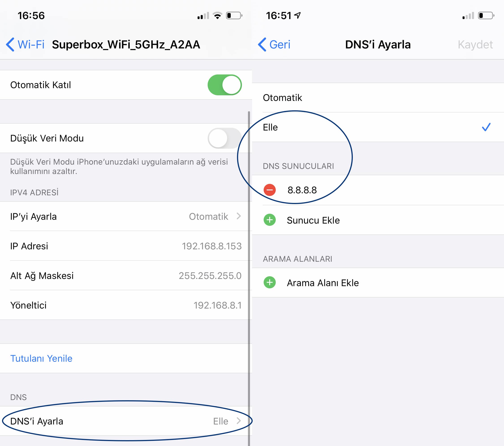This screenshot has width=504, height=446.
Task: Tap the Wi-Fi signal status icon
Action: click(217, 15)
